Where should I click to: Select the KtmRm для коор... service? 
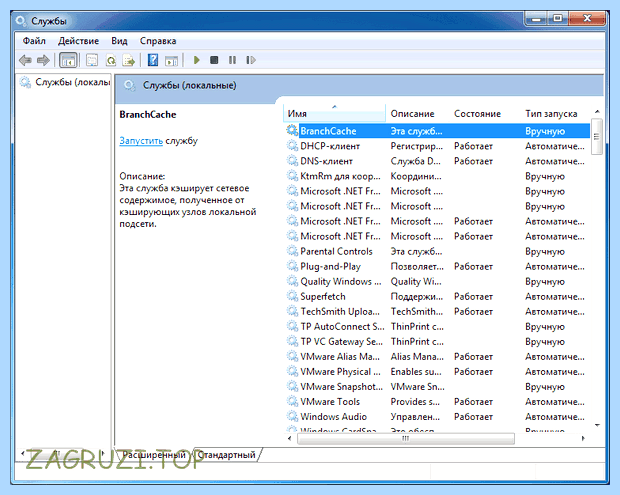[x=340, y=176]
